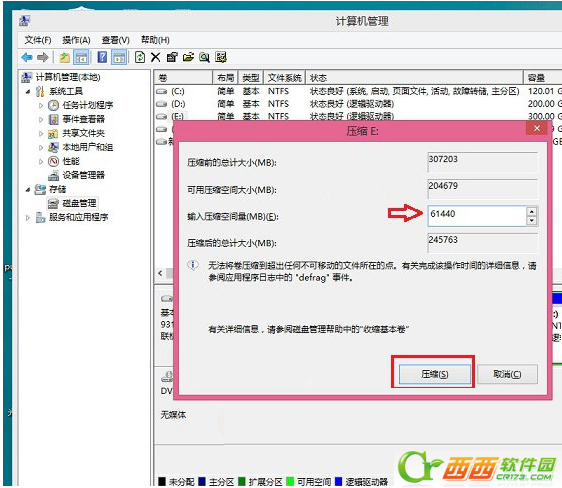Expand the 任务计划程序 tree node
The image size is (562, 488).
click(41, 105)
